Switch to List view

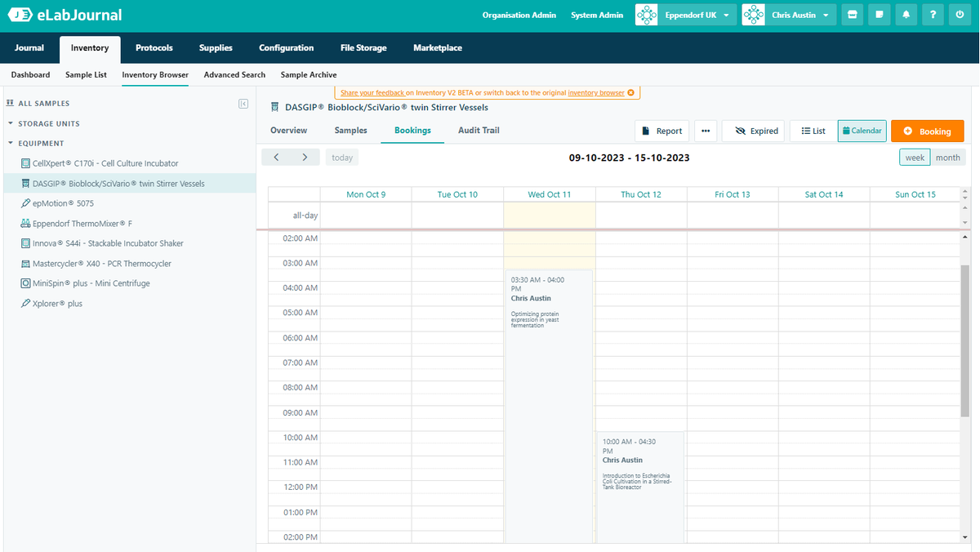click(813, 131)
